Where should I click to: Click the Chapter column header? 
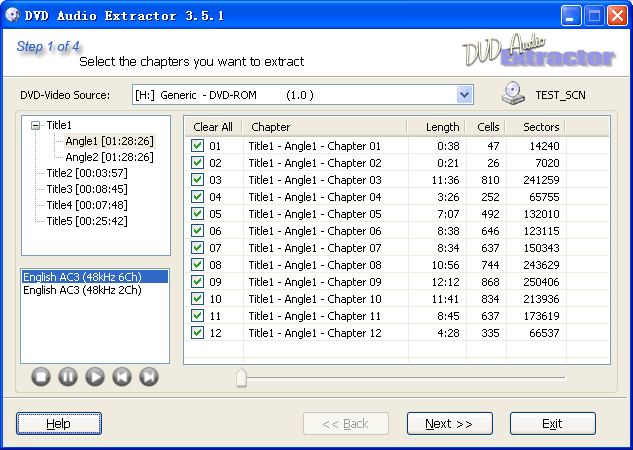[x=325, y=127]
